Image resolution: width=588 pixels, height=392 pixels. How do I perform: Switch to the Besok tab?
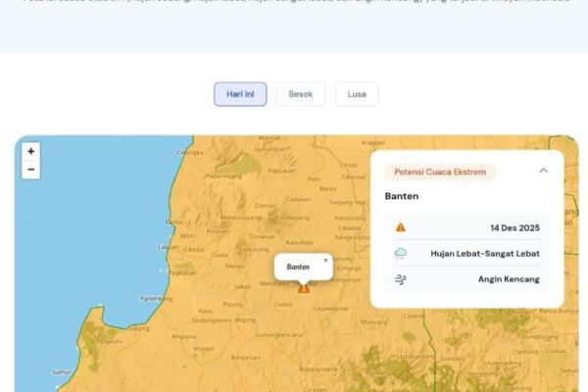301,94
